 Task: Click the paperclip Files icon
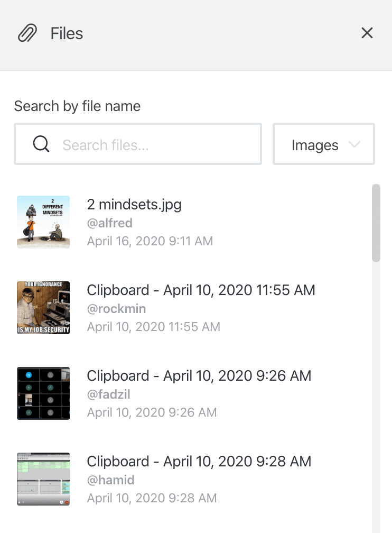(27, 33)
